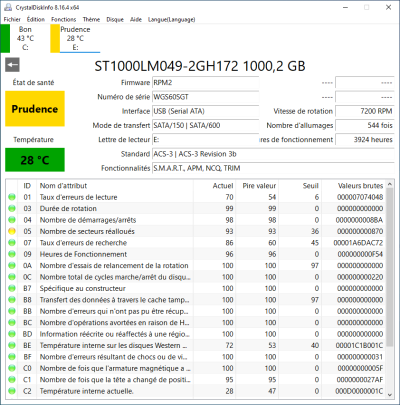The height and width of the screenshot is (405, 400).
Task: Click green status dot for Taux d'erreurs de lecture
Action: (x=12, y=197)
